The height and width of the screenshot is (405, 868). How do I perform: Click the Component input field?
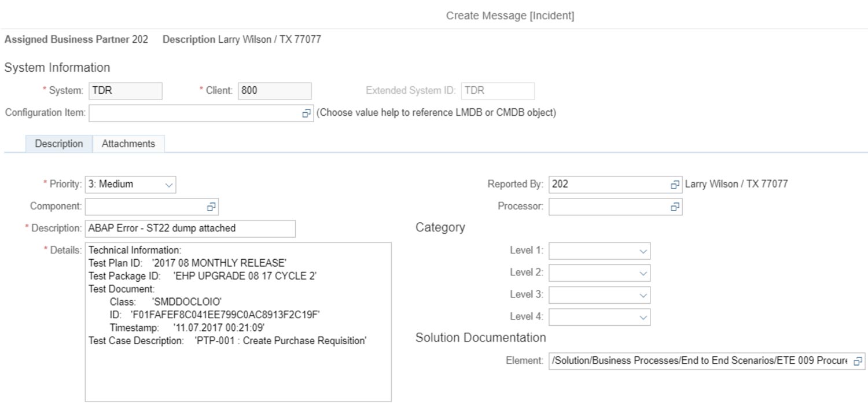point(145,207)
